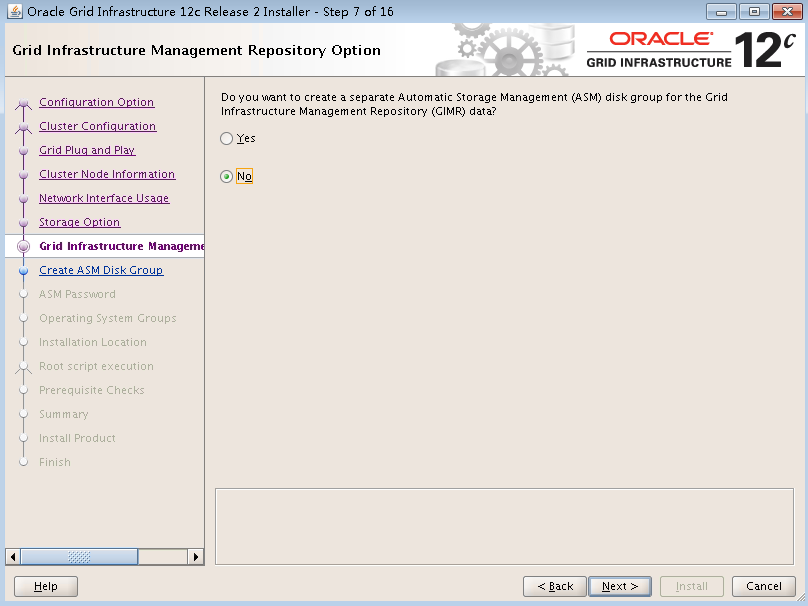Click step bullet for Cluster Node Information
808x606 pixels.
23,175
